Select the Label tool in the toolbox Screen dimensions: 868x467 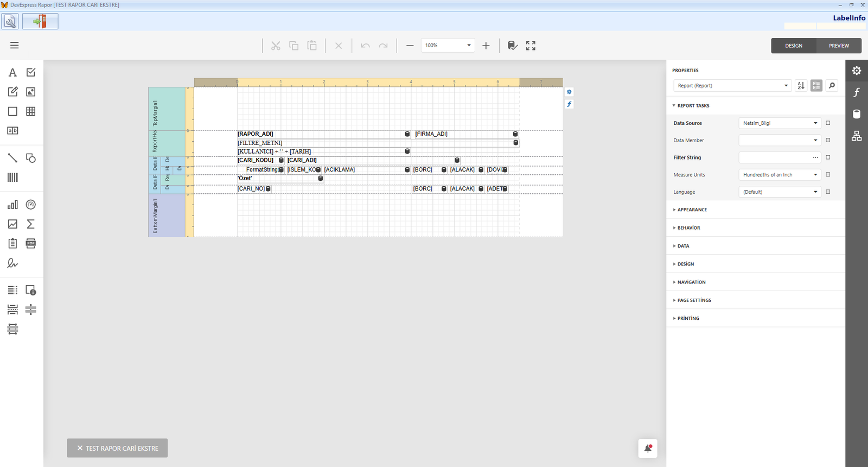pos(12,73)
